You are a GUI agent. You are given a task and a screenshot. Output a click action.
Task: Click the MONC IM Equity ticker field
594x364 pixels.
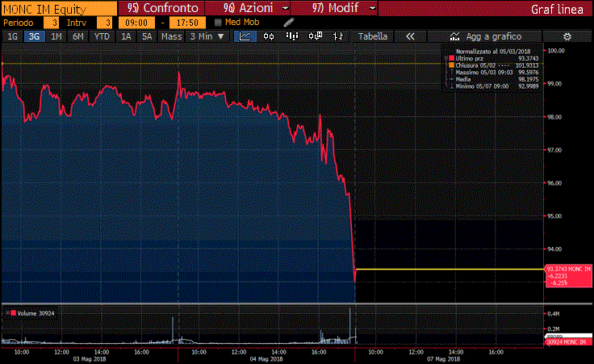59,8
